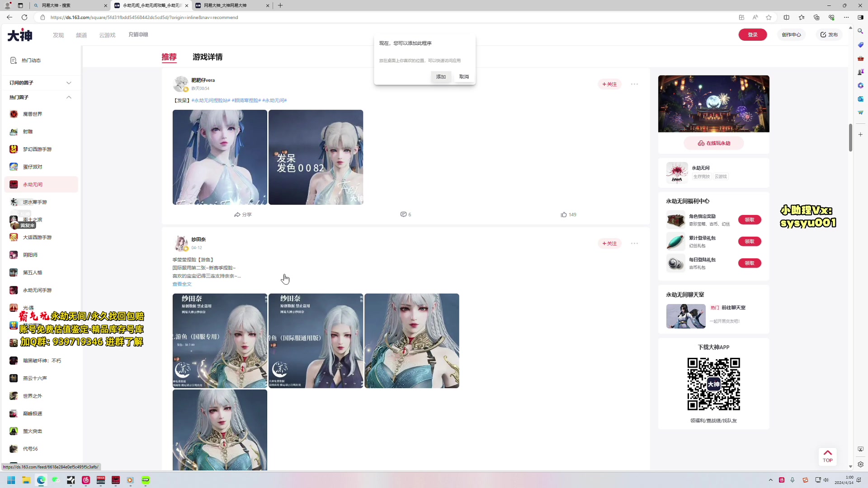Screen dimensions: 868x488
Task: Switch to the 推荐 tab
Action: pos(169,57)
